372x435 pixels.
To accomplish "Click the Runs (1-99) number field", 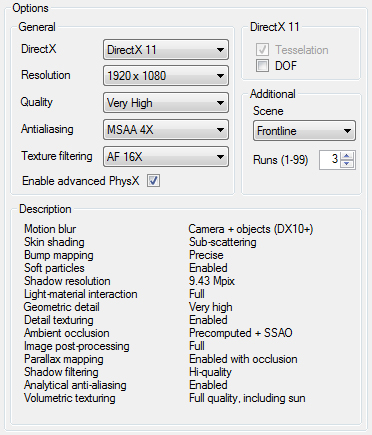I will (330, 160).
